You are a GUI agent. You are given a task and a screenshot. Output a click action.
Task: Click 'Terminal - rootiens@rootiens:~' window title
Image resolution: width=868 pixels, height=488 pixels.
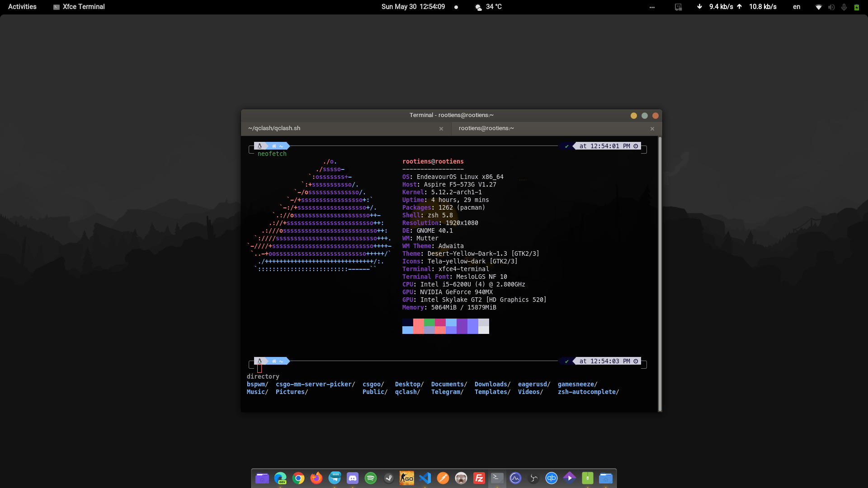452,115
